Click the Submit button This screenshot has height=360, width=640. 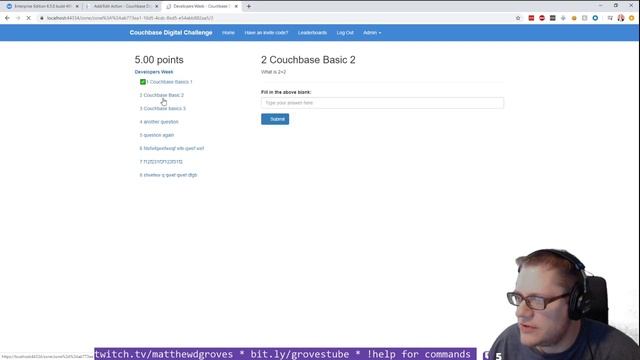click(x=275, y=119)
